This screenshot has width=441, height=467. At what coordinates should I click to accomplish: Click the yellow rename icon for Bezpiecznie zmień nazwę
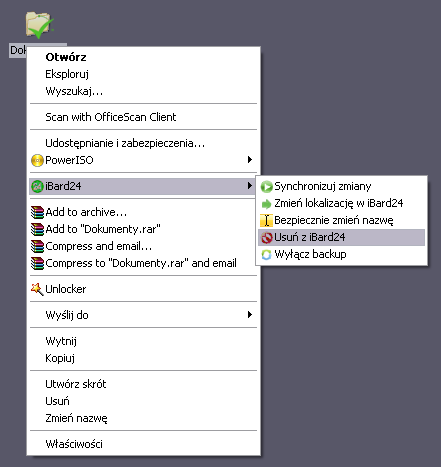266,221
